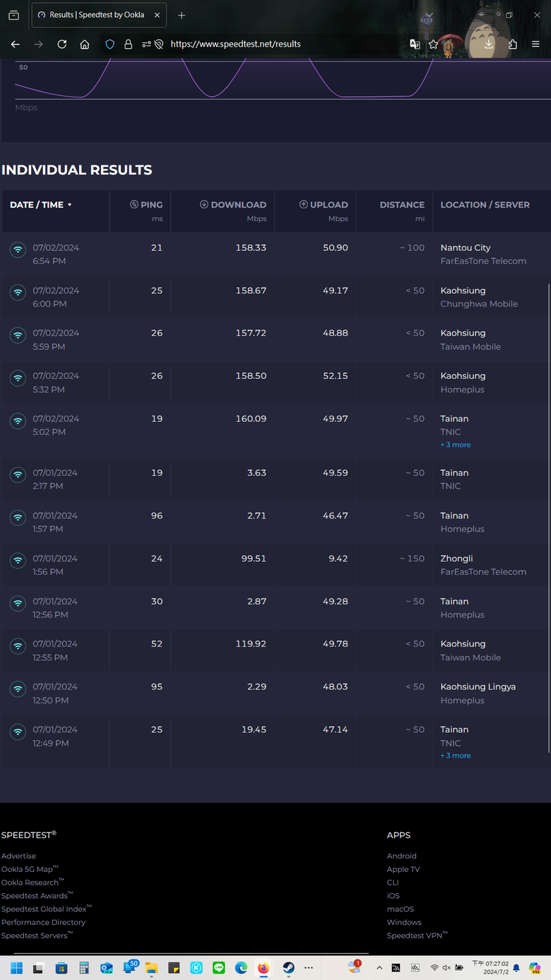Close the Speedtest results tab

156,15
